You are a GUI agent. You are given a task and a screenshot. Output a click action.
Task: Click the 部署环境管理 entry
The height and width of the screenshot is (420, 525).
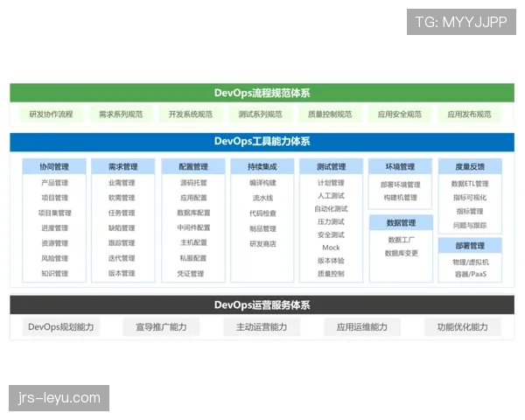[400, 185]
